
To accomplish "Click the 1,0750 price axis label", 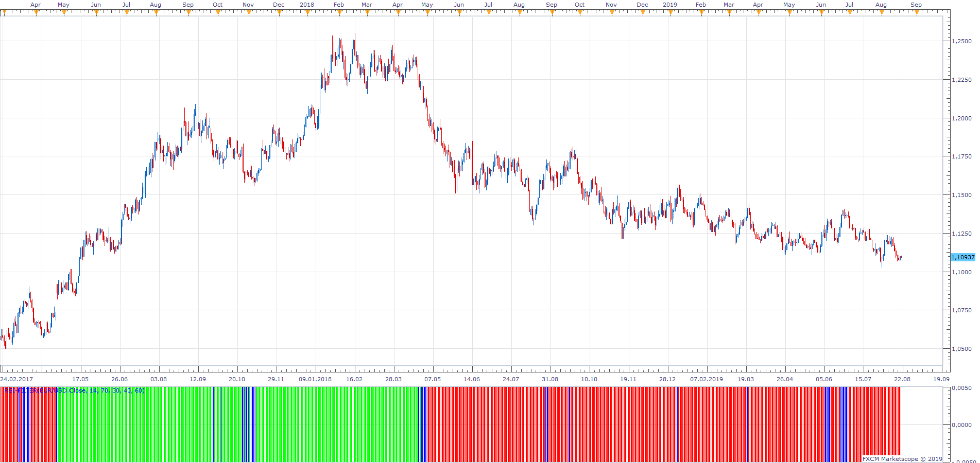I will tap(962, 310).
